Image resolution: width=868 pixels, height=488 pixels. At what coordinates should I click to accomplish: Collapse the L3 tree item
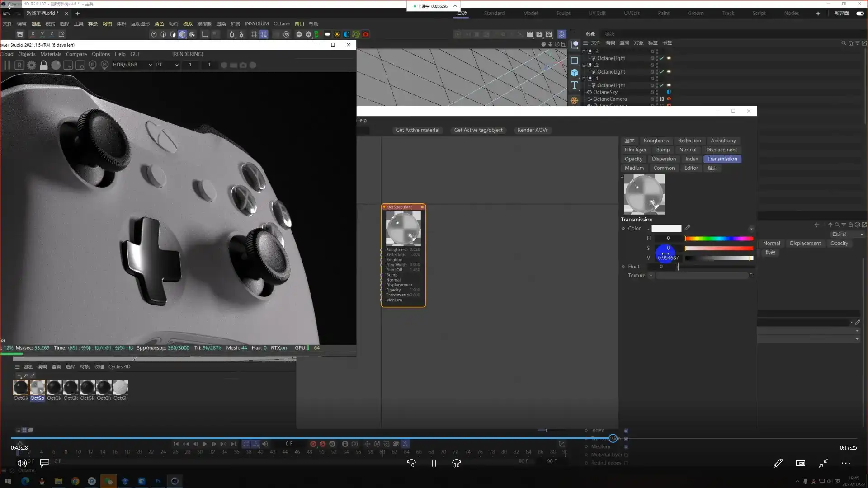[584, 52]
